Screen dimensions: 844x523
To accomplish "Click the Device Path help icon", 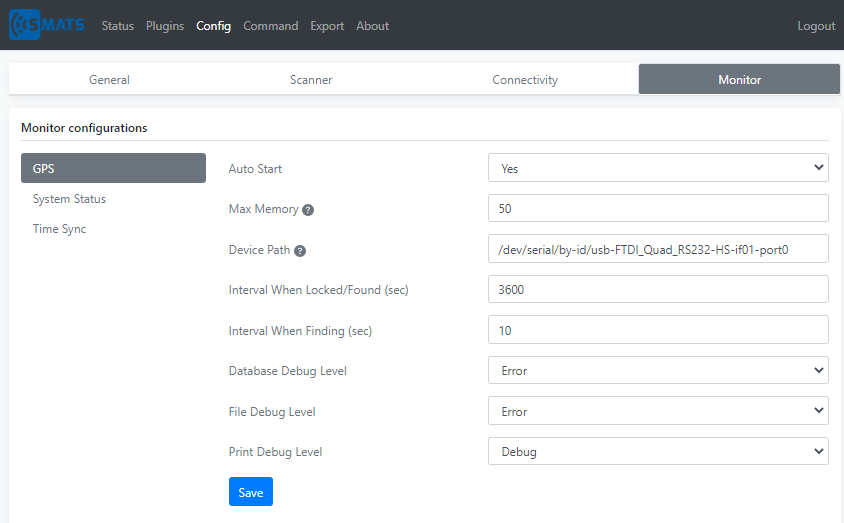I will click(x=300, y=251).
